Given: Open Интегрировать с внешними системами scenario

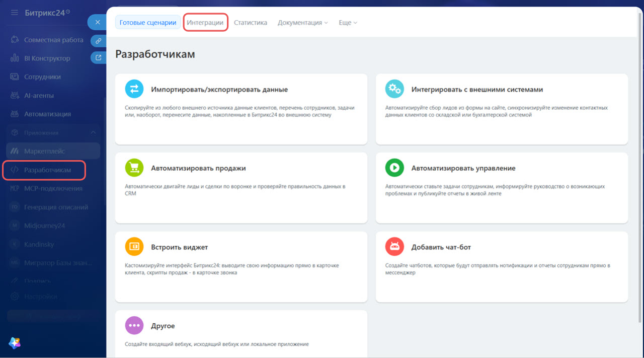Looking at the screenshot, I should tap(502, 109).
